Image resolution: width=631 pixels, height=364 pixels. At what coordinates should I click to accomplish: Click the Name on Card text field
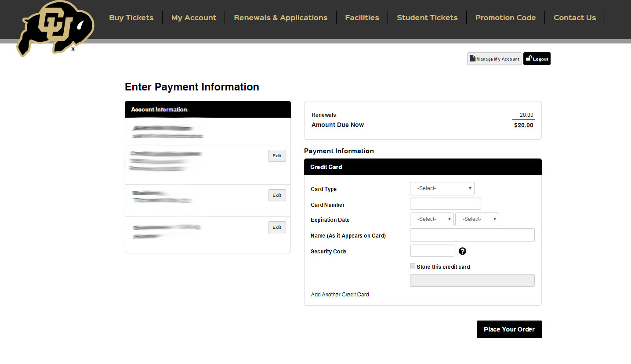click(x=472, y=235)
